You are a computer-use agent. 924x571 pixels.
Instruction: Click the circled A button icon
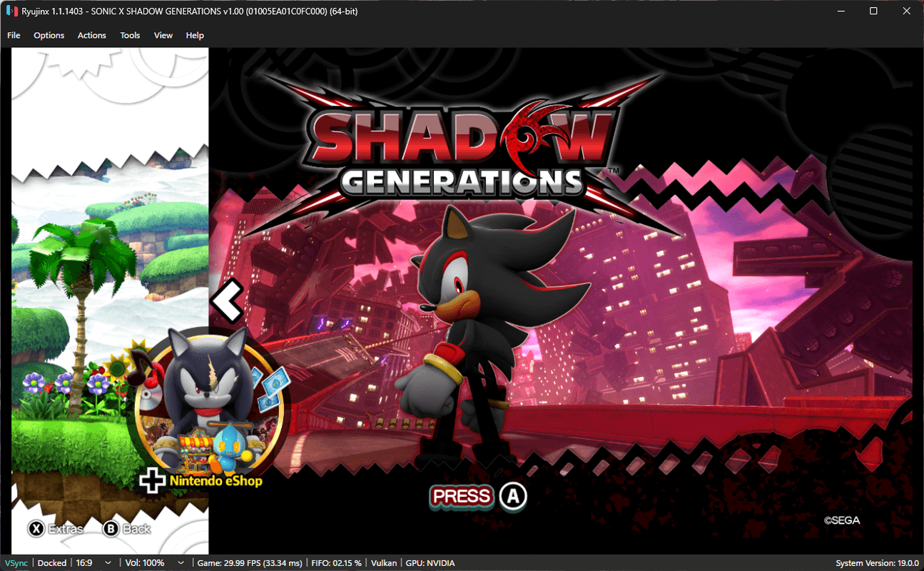pyautogui.click(x=512, y=497)
